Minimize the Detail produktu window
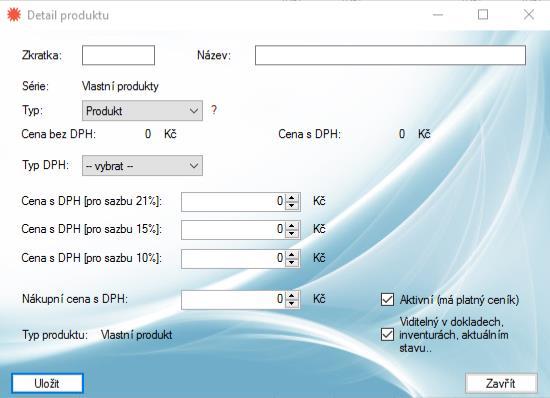This screenshot has height=398, width=550. pos(438,15)
